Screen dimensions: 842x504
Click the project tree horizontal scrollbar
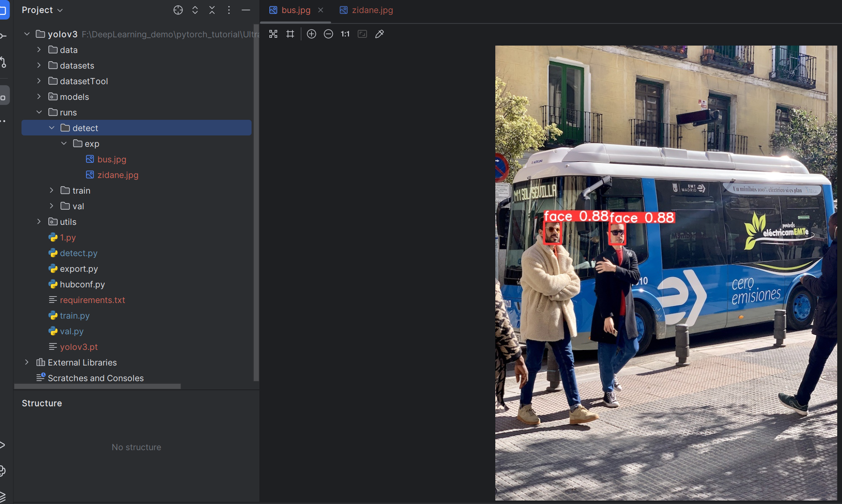(98, 386)
